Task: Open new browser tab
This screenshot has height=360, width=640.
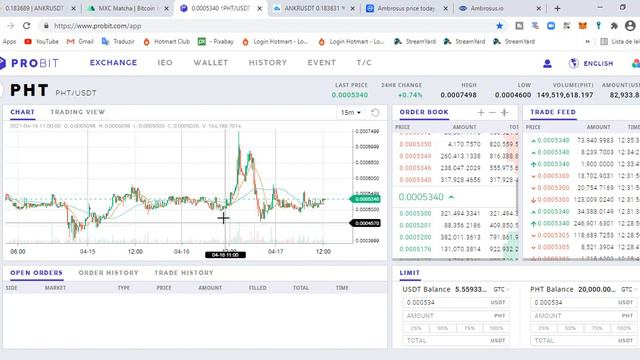Action: click(x=557, y=8)
